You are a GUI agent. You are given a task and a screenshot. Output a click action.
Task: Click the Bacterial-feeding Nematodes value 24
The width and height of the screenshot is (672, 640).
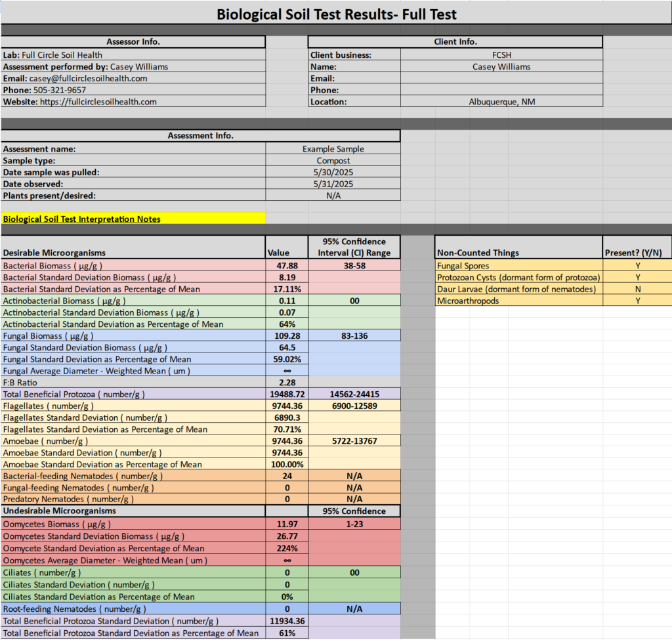coord(287,476)
